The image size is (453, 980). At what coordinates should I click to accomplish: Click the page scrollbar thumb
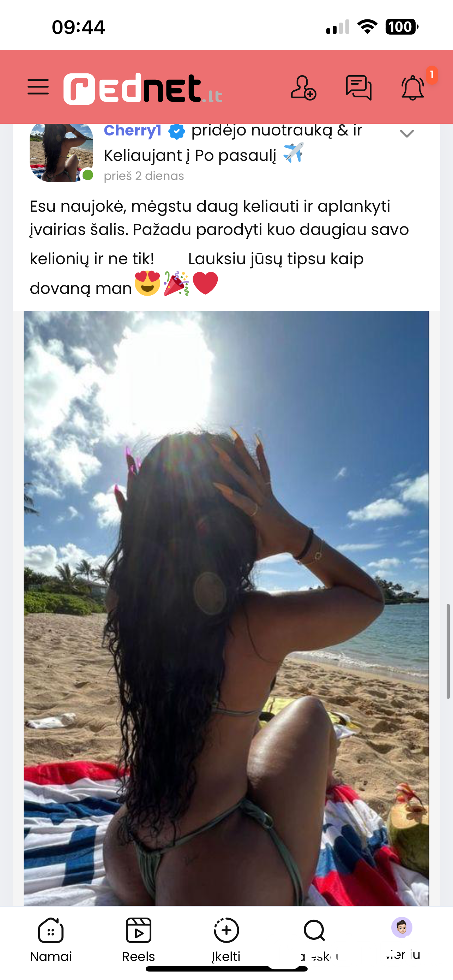click(x=448, y=651)
